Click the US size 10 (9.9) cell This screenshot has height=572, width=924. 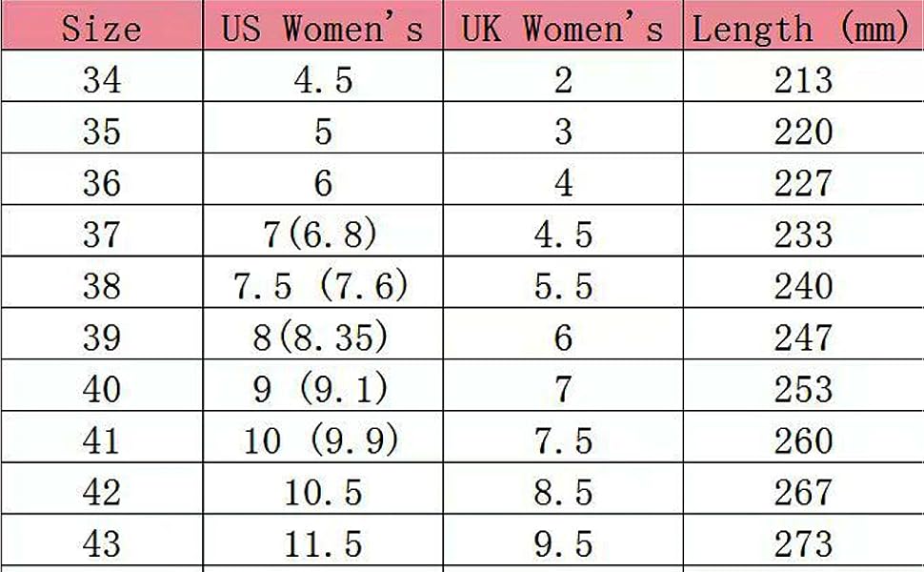tap(323, 437)
